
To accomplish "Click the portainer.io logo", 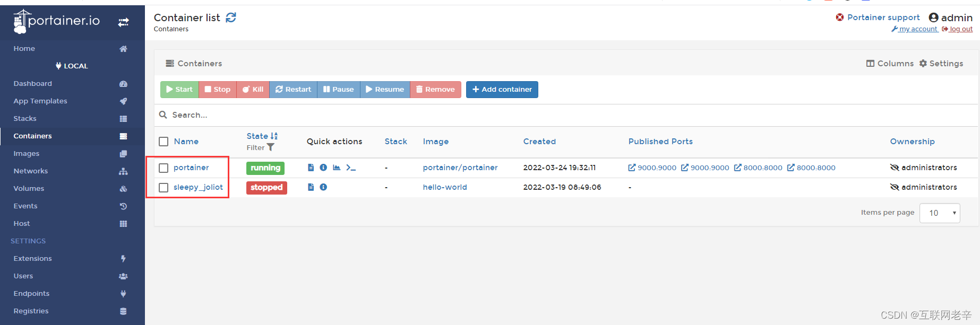I will pyautogui.click(x=57, y=21).
